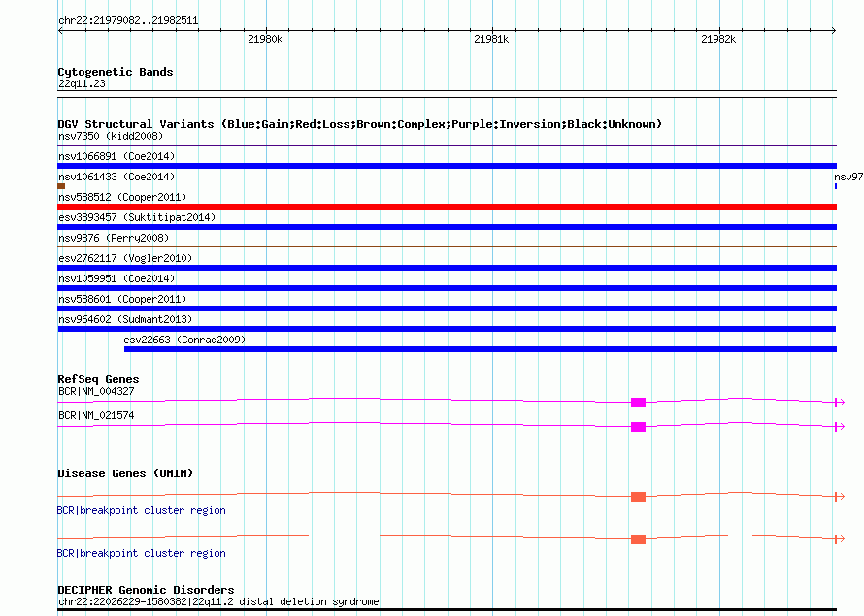Click the 21981k ruler mark

click(x=491, y=39)
